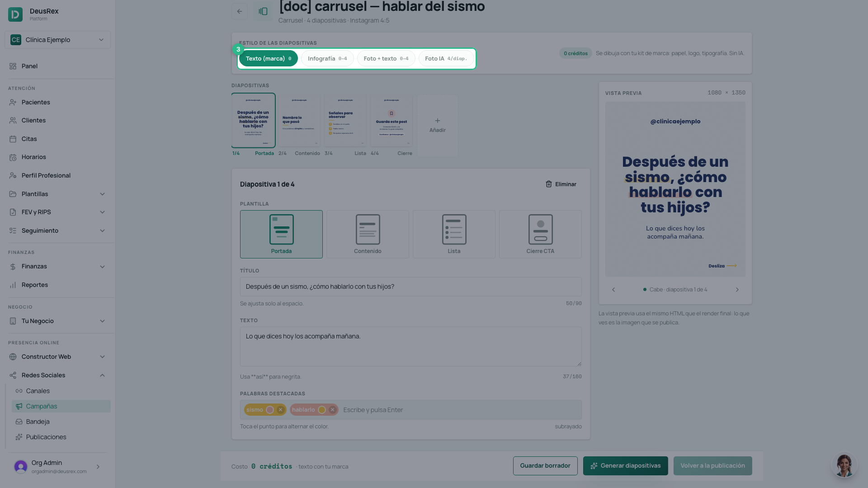
Task: Collapse the Redes Sociales menu
Action: tap(57, 375)
